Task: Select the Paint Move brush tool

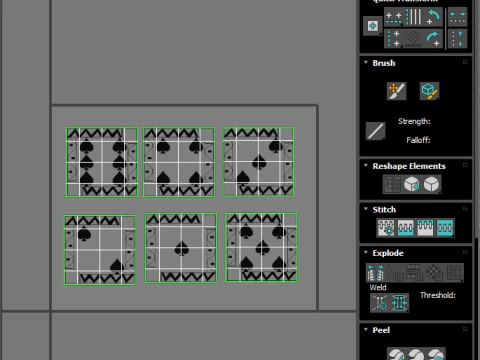Action: [x=396, y=91]
